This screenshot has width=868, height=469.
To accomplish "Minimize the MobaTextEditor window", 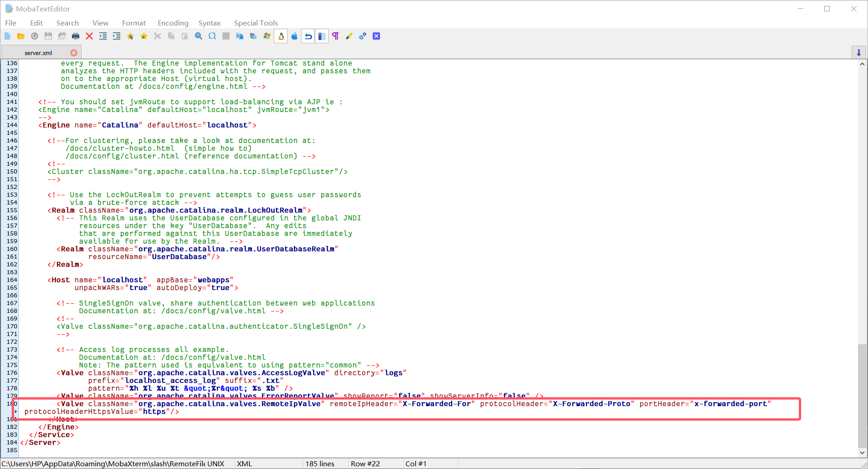I will [x=801, y=9].
